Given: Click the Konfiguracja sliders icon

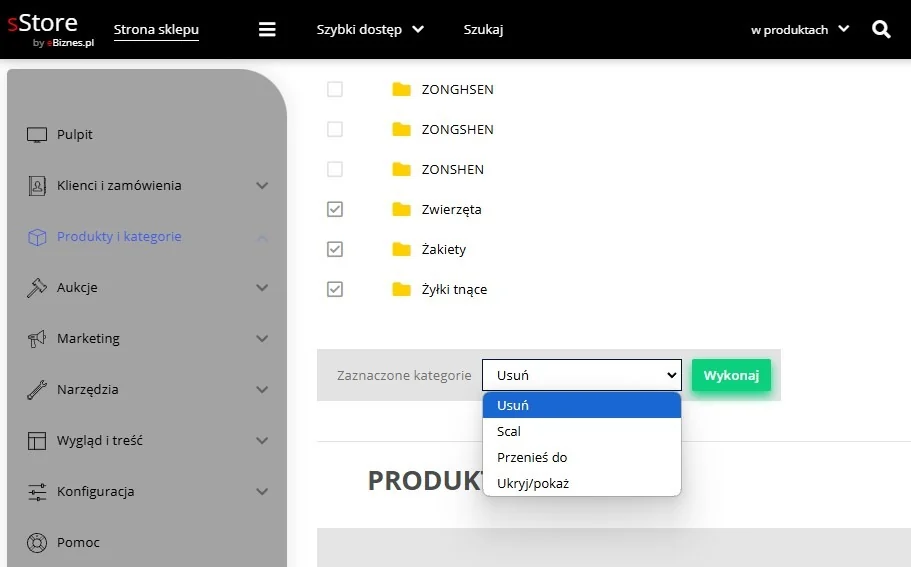Looking at the screenshot, I should coord(37,491).
